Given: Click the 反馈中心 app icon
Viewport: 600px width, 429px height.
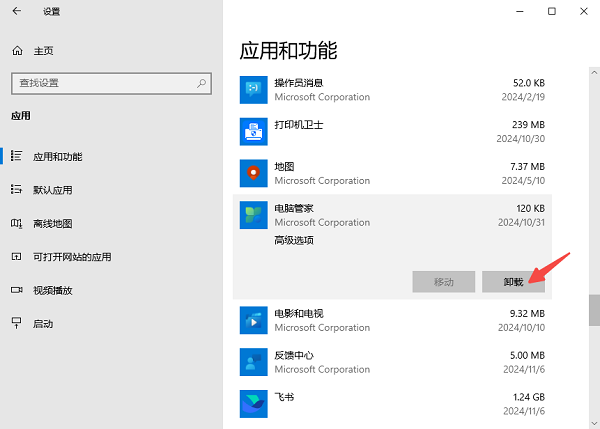Looking at the screenshot, I should pyautogui.click(x=254, y=361).
